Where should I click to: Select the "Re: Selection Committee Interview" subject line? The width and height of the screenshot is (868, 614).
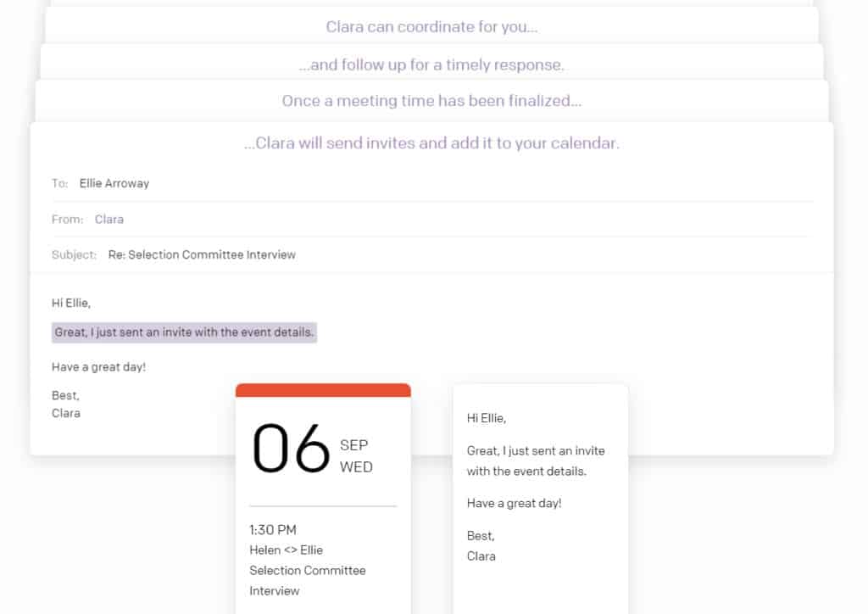pos(202,254)
